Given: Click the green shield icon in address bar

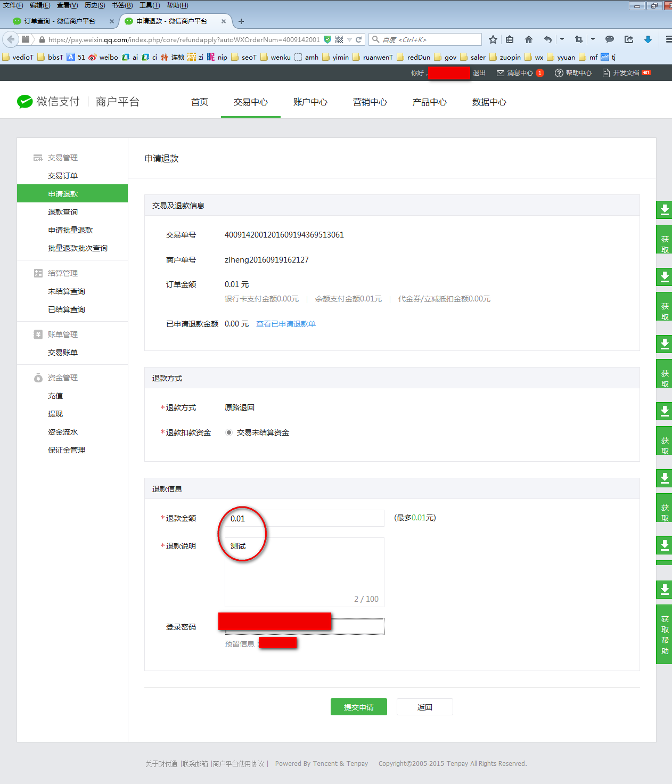Looking at the screenshot, I should pyautogui.click(x=327, y=39).
